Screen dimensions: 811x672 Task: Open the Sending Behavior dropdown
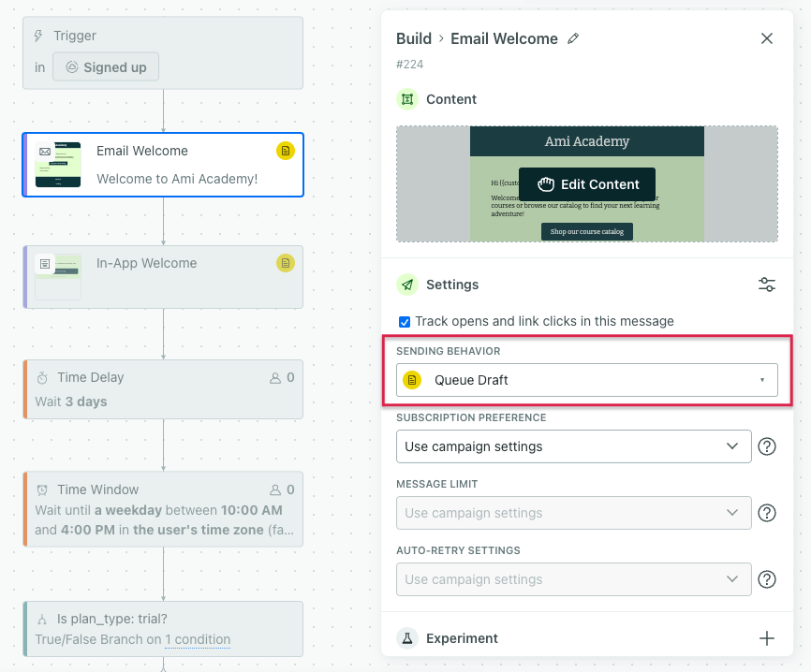pyautogui.click(x=586, y=380)
